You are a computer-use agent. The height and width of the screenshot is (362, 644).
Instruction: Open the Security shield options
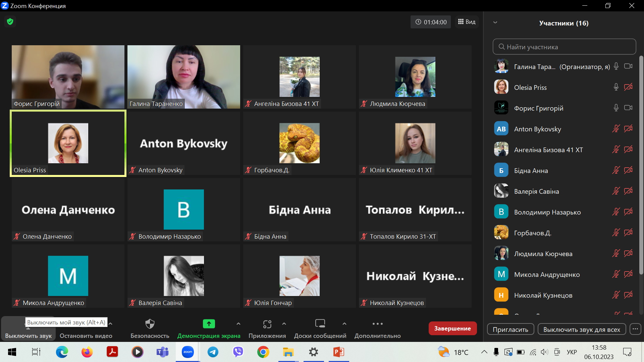[150, 324]
